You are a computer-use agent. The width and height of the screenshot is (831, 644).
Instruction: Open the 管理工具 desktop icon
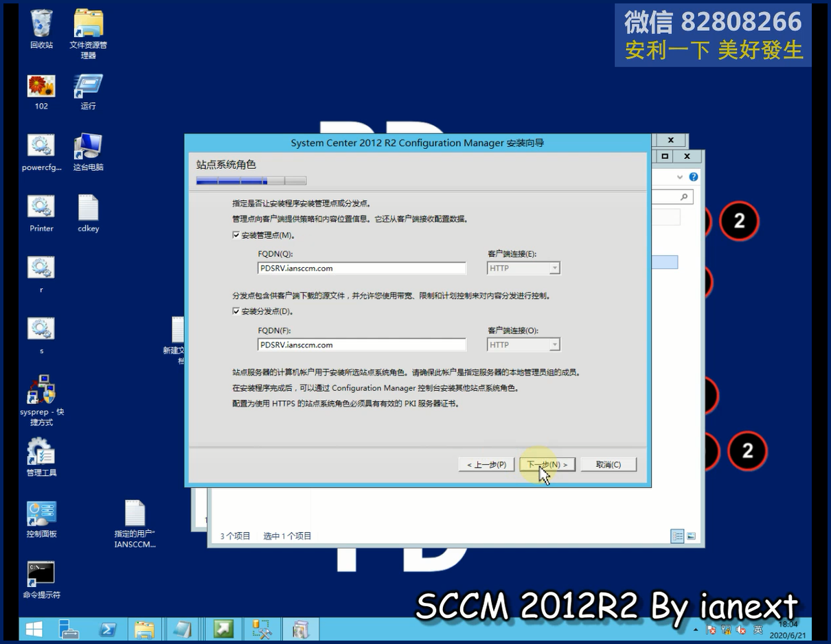coord(41,457)
